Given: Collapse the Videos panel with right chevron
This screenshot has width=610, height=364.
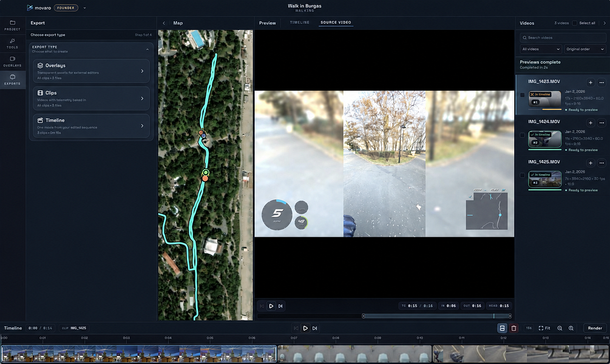Looking at the screenshot, I should (604, 23).
